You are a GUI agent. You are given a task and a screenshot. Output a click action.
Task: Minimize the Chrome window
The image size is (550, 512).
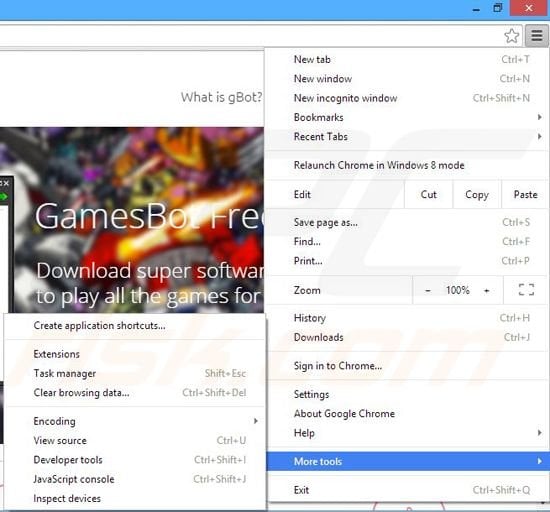point(476,8)
